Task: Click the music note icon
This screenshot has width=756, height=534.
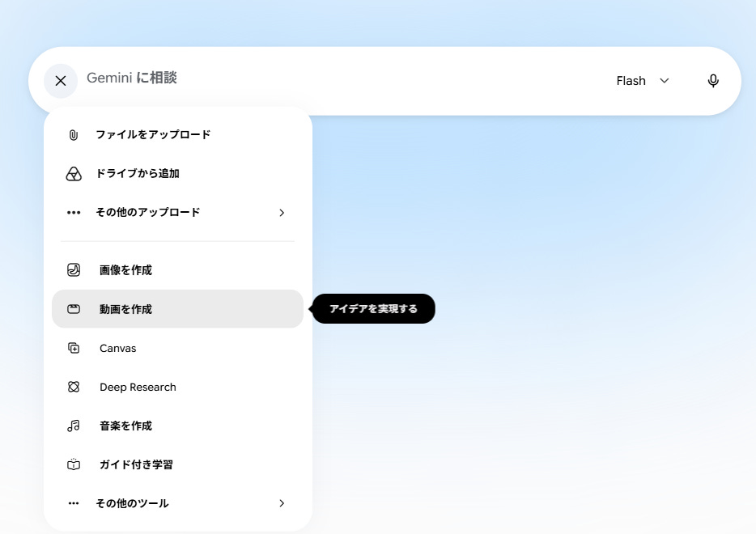Action: [x=74, y=426]
